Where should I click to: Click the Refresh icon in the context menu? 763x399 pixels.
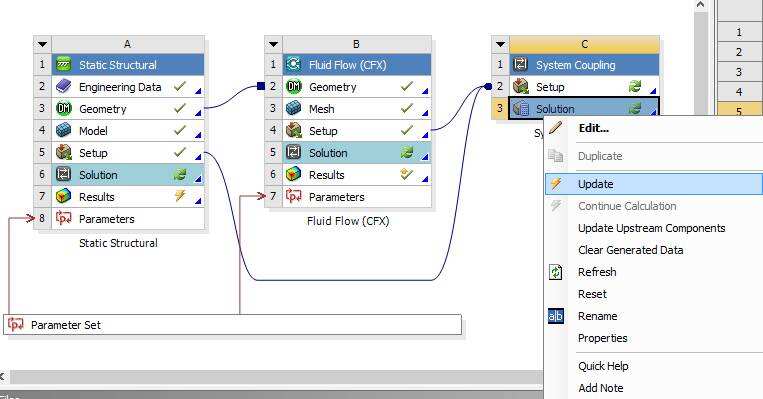click(556, 272)
